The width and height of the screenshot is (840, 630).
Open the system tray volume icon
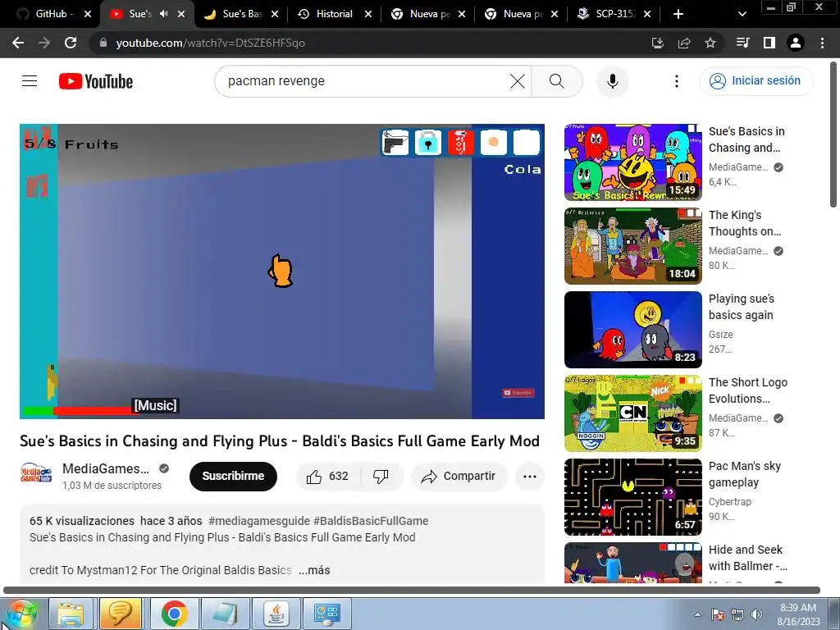pyautogui.click(x=756, y=614)
